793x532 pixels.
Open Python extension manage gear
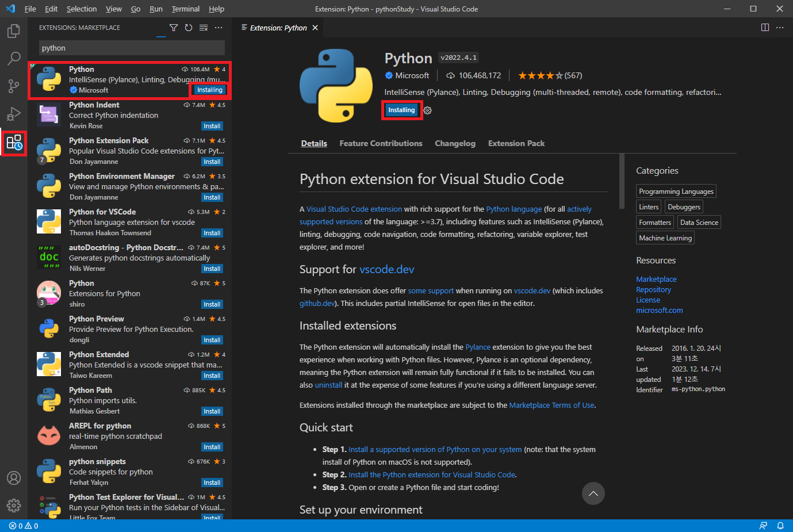pos(427,110)
